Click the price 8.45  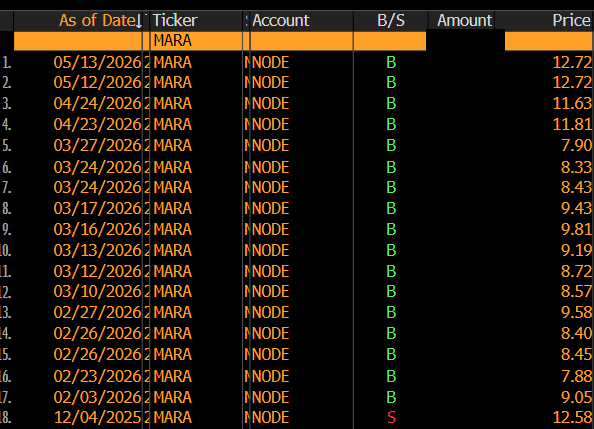click(577, 354)
